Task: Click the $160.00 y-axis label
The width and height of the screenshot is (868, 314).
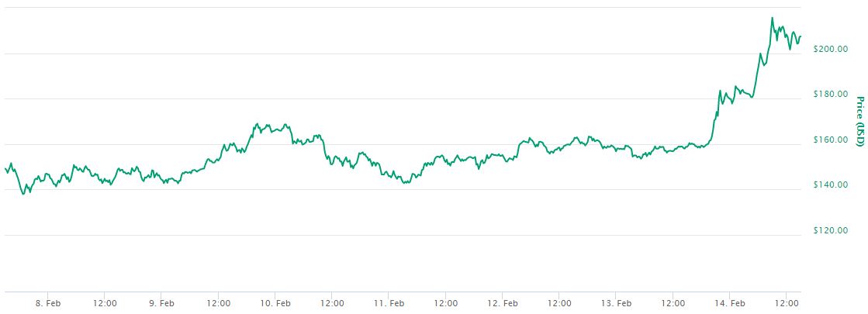Action: (x=828, y=140)
